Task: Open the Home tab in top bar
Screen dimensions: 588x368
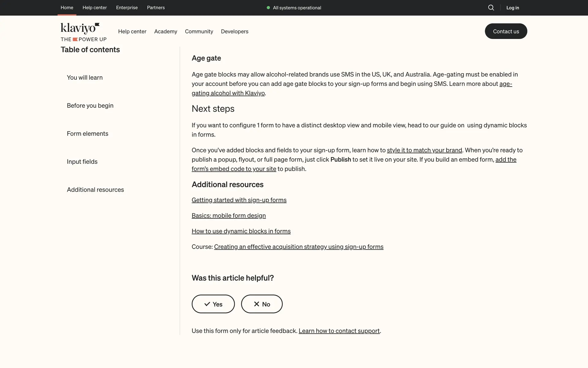Action: click(x=67, y=7)
